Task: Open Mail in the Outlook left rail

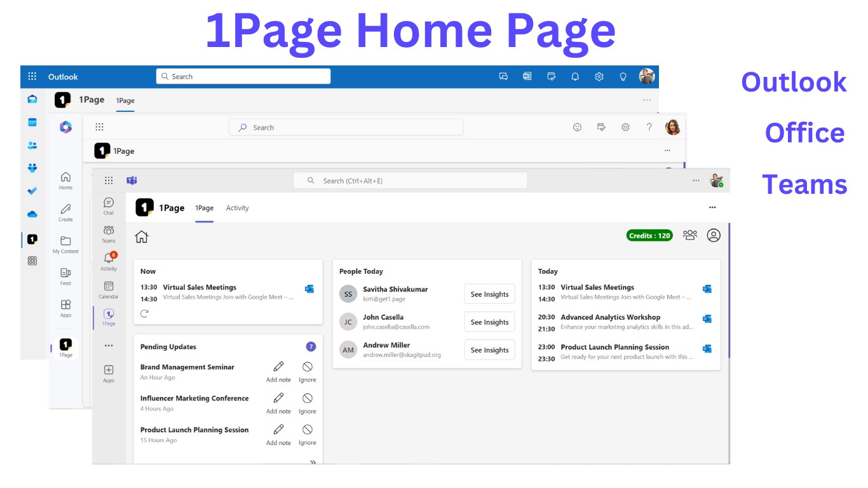Action: (x=32, y=99)
